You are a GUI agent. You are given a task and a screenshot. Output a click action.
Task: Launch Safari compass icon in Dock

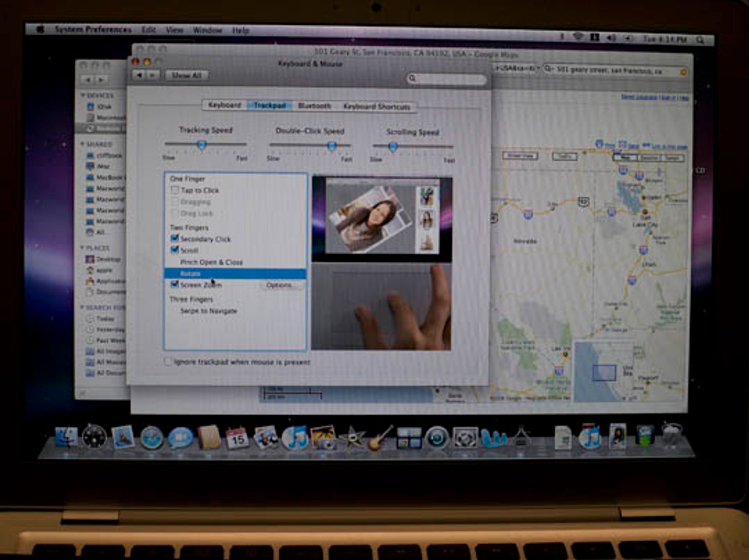tap(152, 437)
